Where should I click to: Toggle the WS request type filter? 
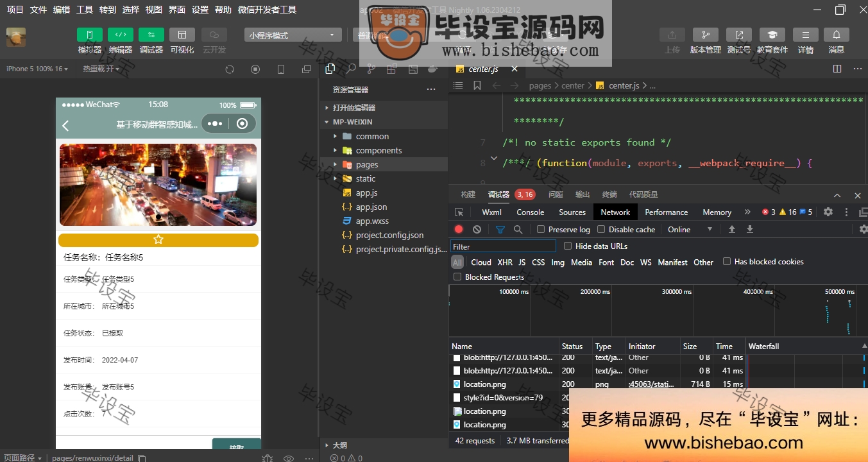click(x=645, y=262)
